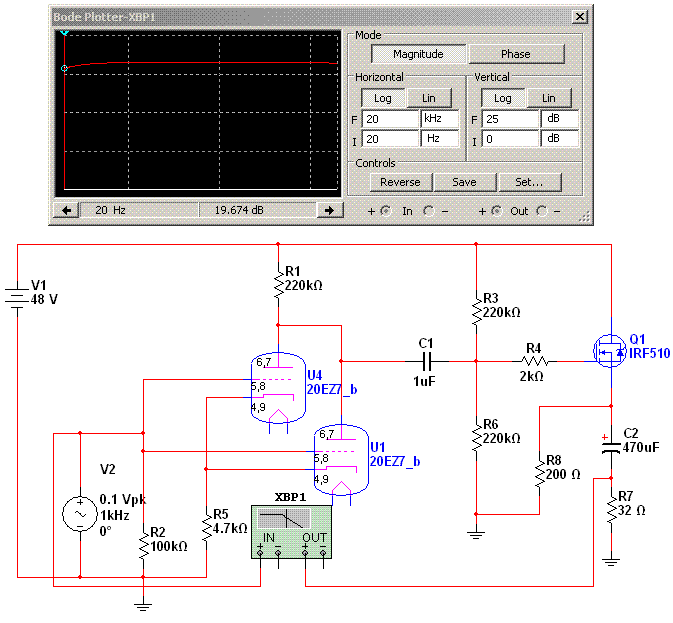Click the 20 Hz cursor frequency readout

click(139, 210)
